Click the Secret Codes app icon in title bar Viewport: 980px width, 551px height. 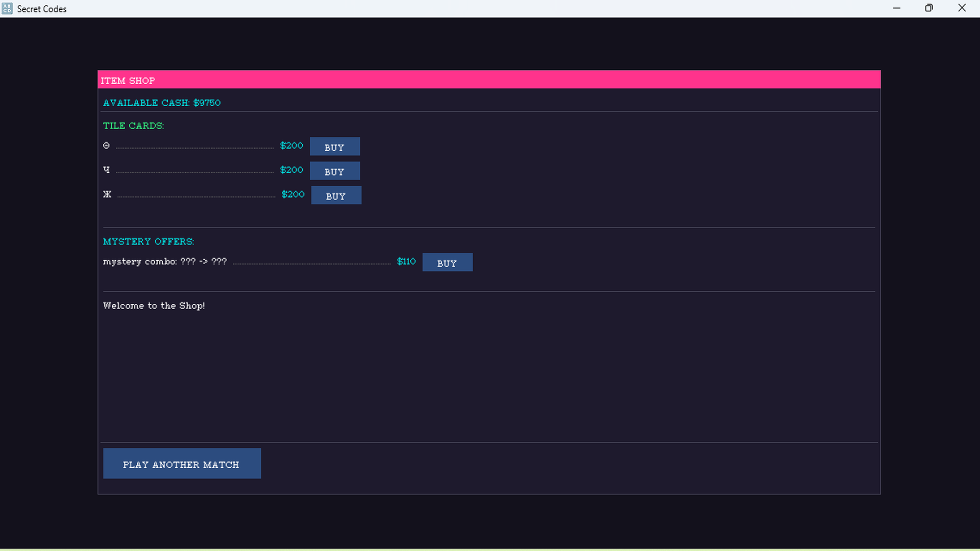click(x=7, y=9)
